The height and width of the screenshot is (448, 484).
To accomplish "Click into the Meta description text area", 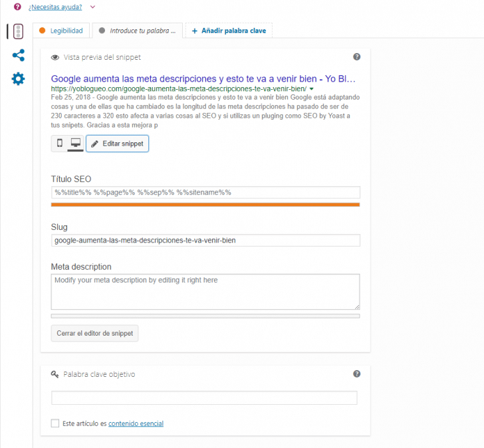I will click(205, 291).
